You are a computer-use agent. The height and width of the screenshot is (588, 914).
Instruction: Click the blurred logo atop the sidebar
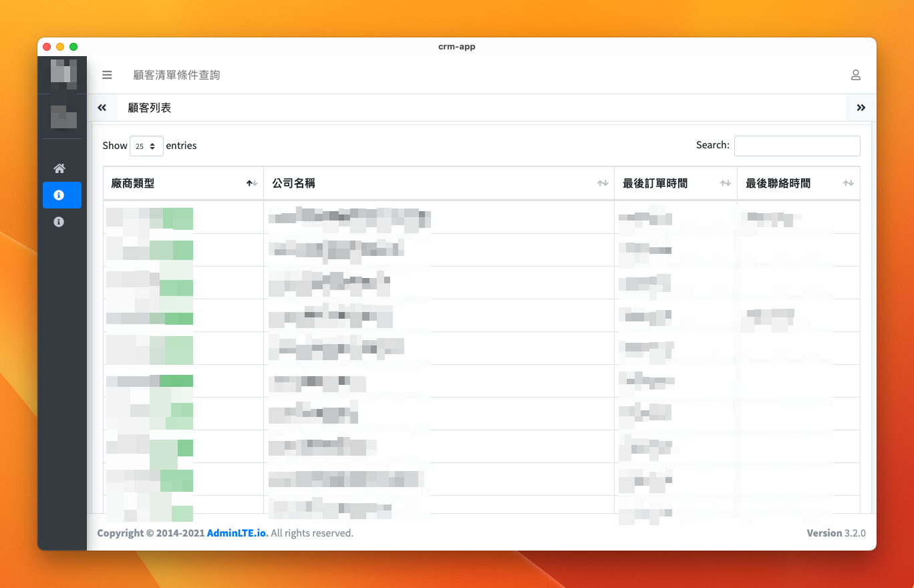[x=63, y=73]
